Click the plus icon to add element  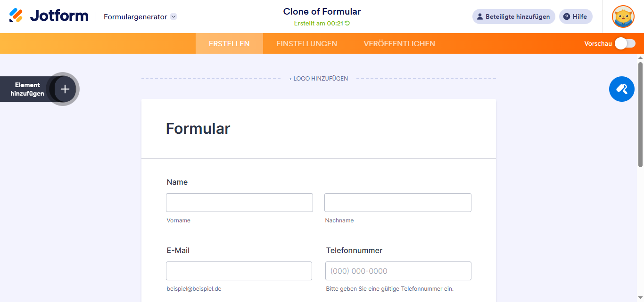click(65, 89)
